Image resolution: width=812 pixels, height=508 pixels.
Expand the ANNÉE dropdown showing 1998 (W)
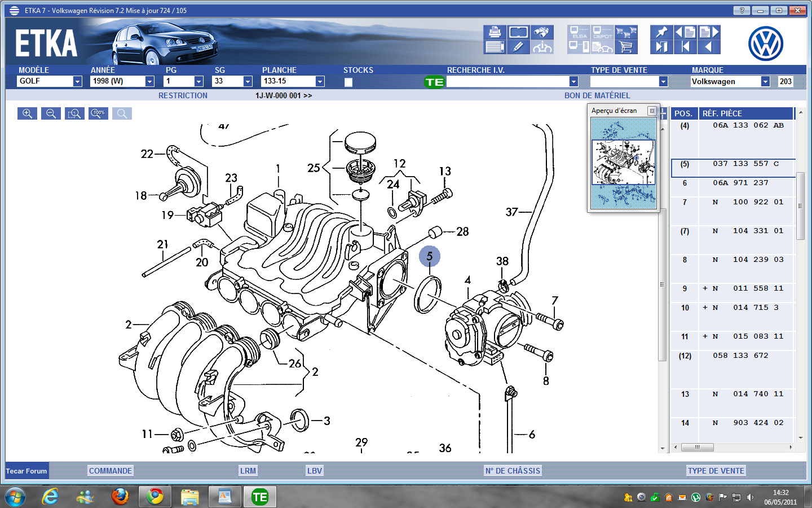(x=149, y=81)
